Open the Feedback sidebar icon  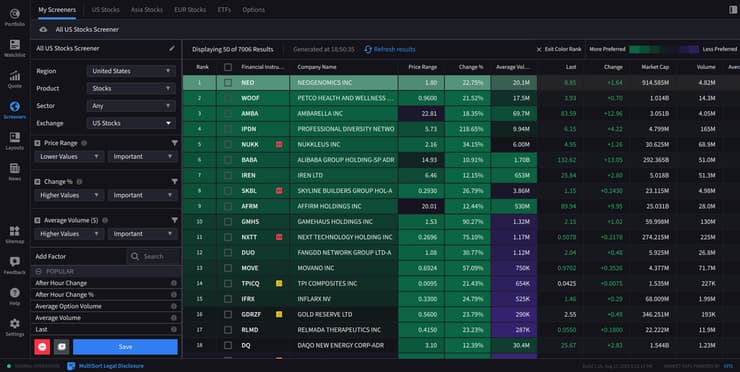[15, 261]
